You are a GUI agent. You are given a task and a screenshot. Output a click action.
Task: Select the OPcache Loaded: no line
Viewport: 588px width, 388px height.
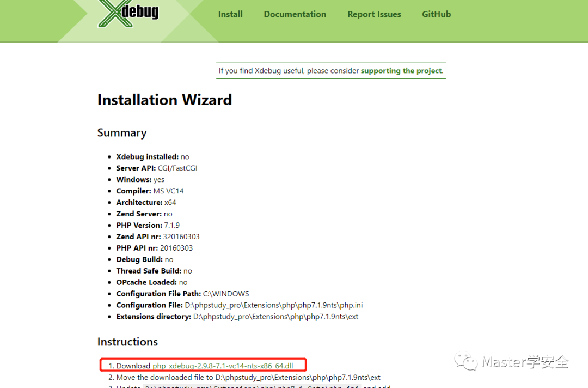(x=152, y=282)
